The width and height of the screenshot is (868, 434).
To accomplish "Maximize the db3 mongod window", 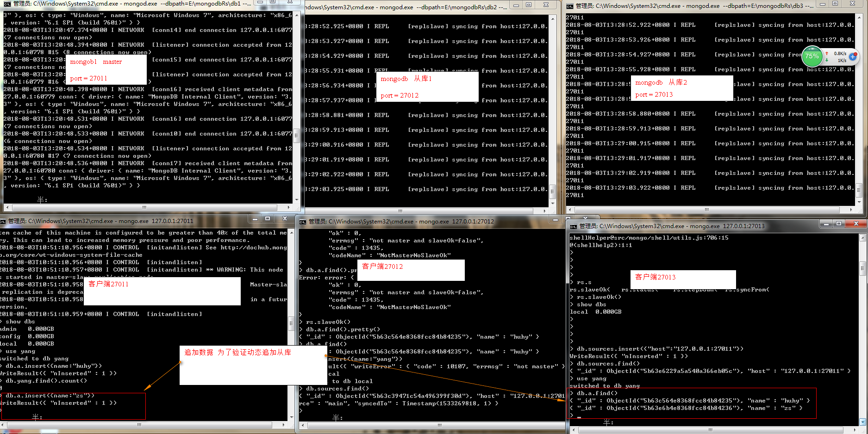I will click(x=835, y=4).
